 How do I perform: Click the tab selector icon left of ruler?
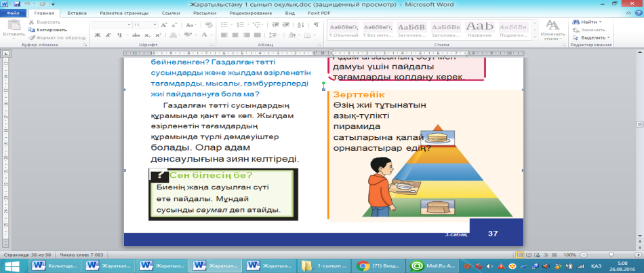[x=5, y=53]
